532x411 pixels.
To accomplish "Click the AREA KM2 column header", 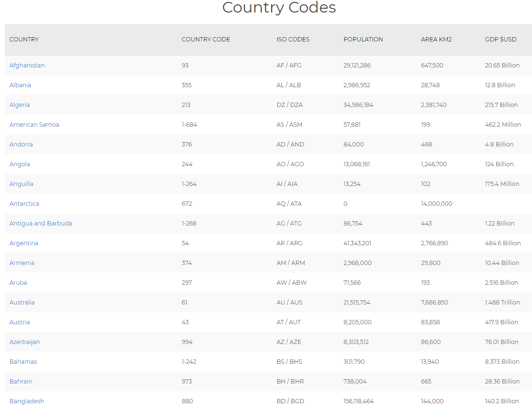I will 436,39.
